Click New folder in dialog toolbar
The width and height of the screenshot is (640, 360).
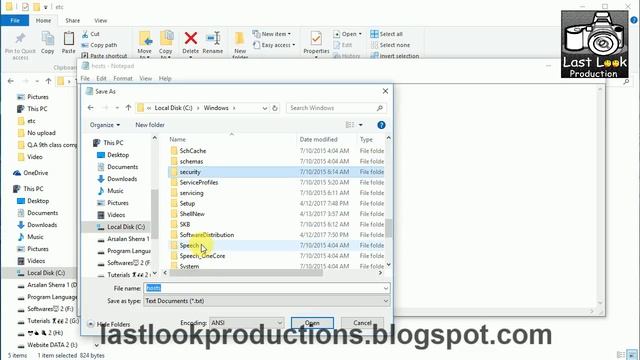[150, 125]
